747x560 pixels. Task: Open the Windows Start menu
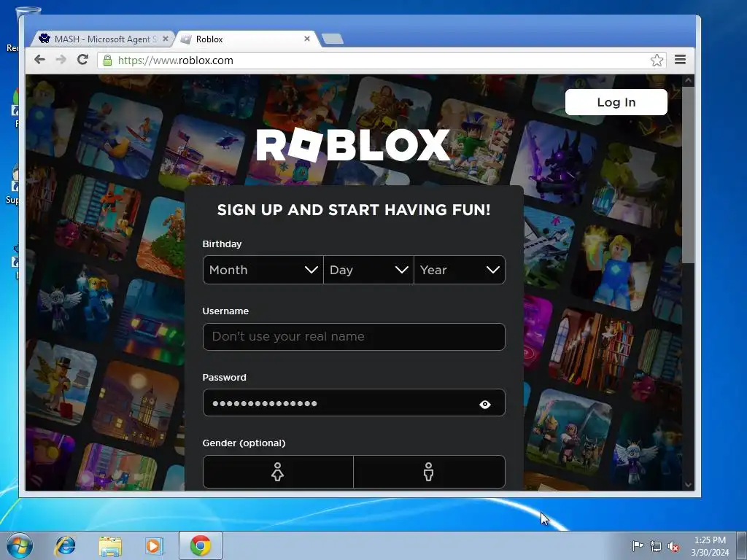[19, 545]
